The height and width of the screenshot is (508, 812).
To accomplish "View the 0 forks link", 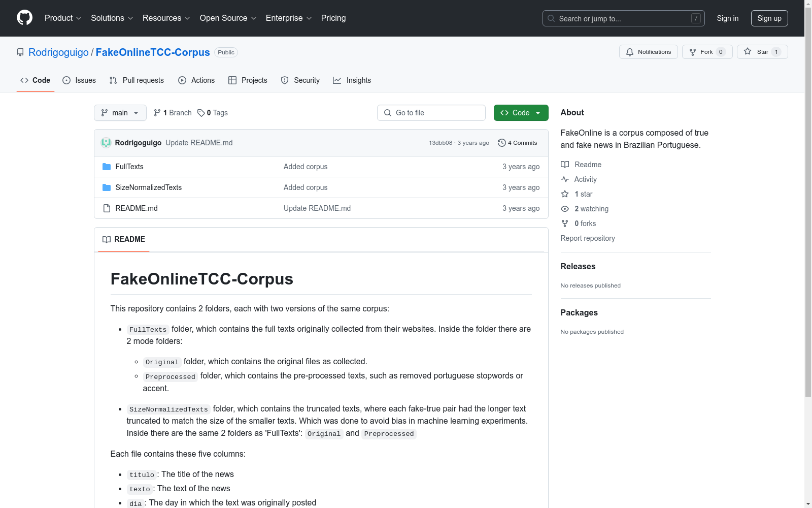I will pos(579,224).
